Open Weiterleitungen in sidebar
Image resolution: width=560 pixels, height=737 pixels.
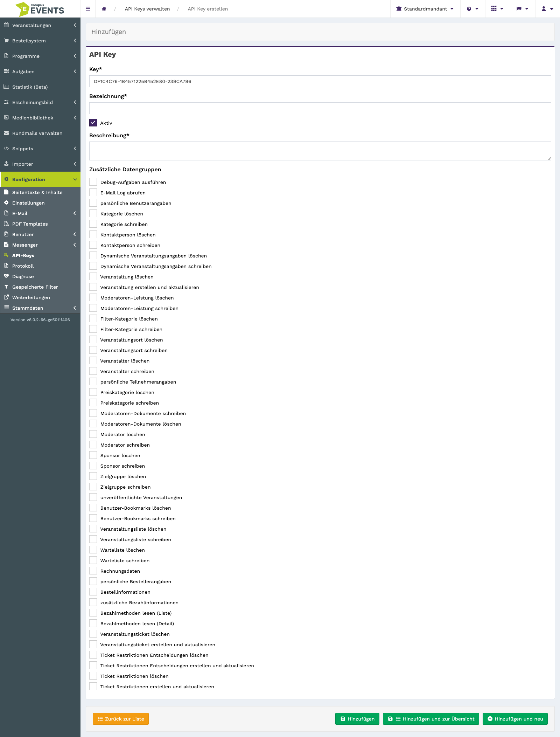[40, 297]
